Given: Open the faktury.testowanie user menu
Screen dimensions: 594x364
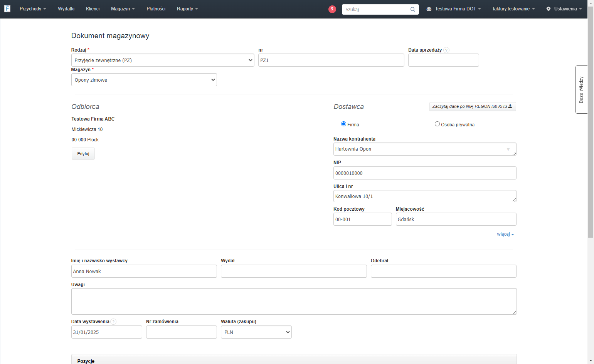Looking at the screenshot, I should [x=514, y=9].
